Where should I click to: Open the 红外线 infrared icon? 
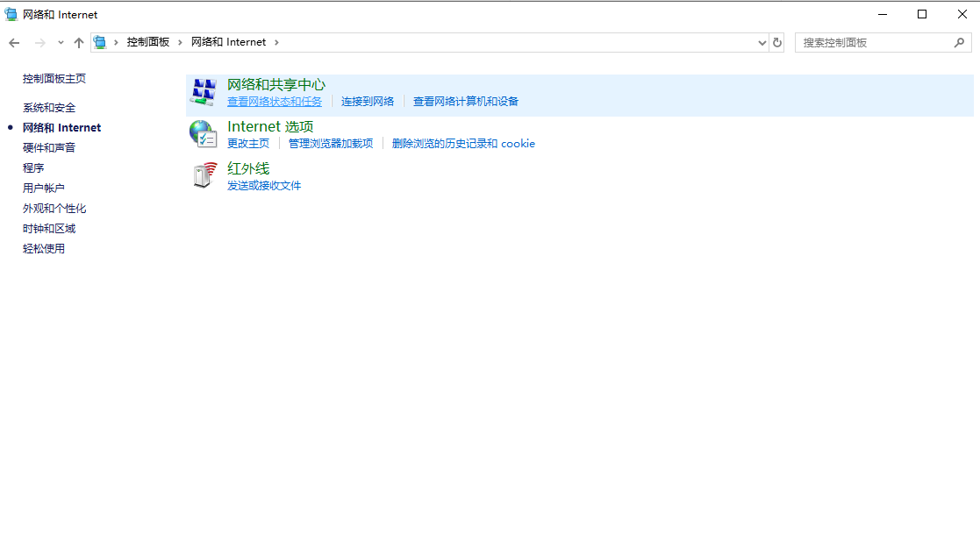point(201,174)
